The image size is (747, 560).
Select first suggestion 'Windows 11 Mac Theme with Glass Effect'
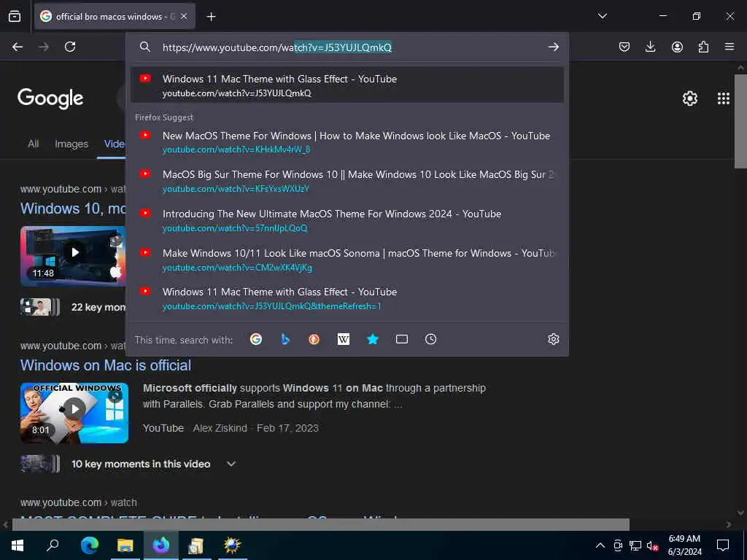pyautogui.click(x=347, y=85)
